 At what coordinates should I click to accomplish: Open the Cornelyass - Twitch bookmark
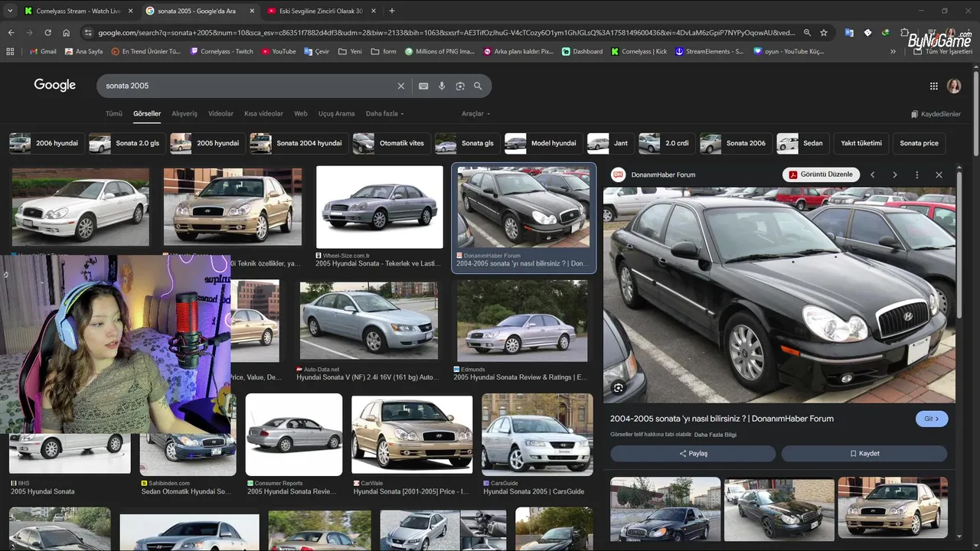click(221, 51)
